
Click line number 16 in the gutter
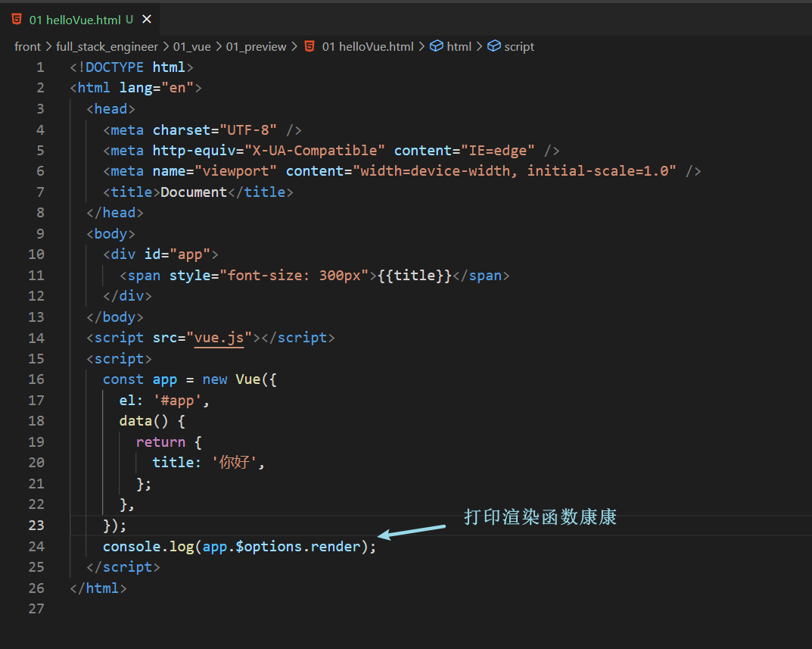tap(36, 379)
